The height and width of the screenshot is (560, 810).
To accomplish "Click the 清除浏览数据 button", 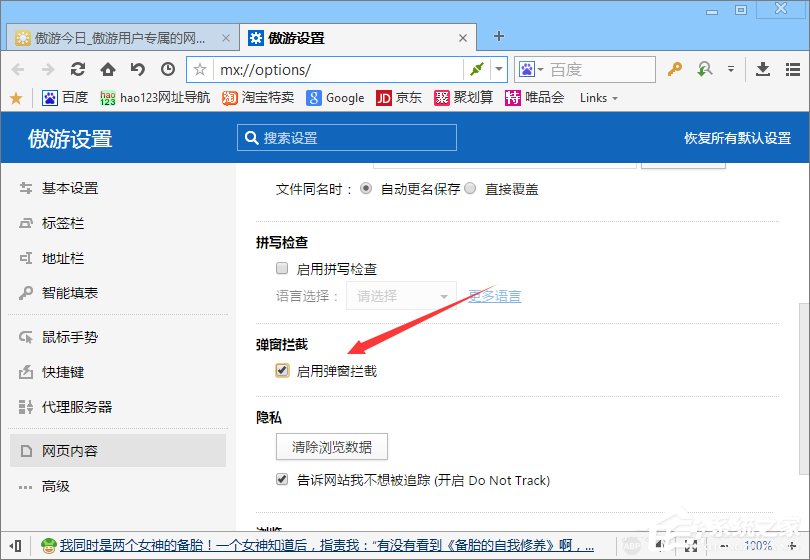I will 332,447.
